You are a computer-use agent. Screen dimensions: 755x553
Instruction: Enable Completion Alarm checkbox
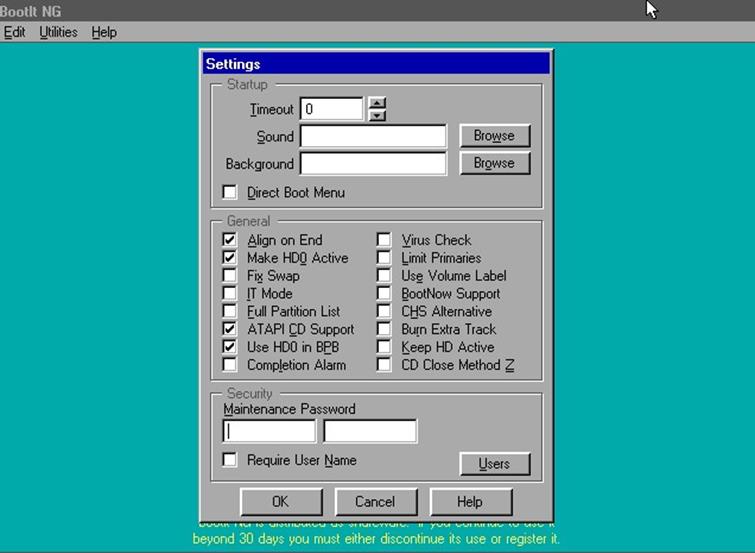(230, 364)
